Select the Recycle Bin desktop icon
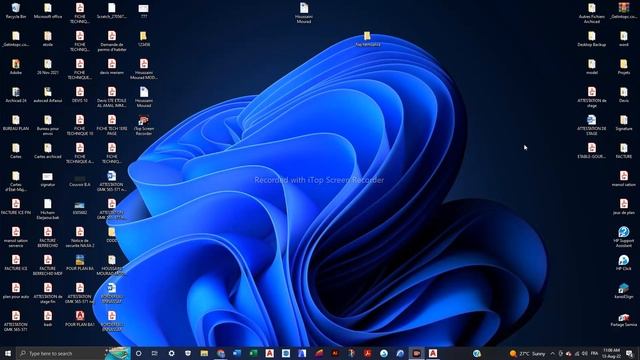Screen dimensions: 640x360 click(16, 11)
